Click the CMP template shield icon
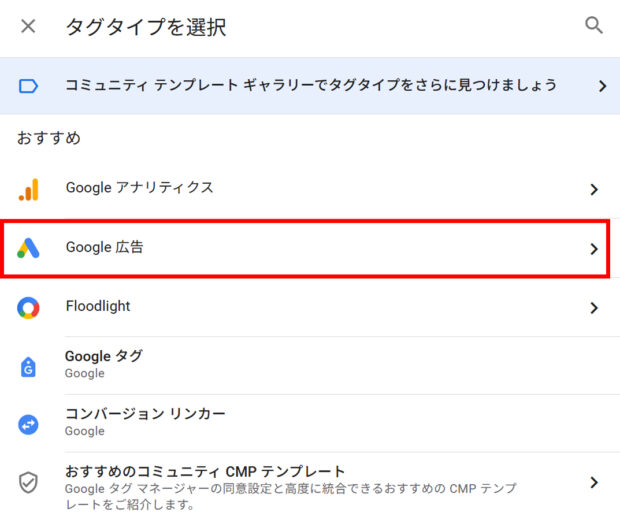This screenshot has width=620, height=516. tap(28, 482)
